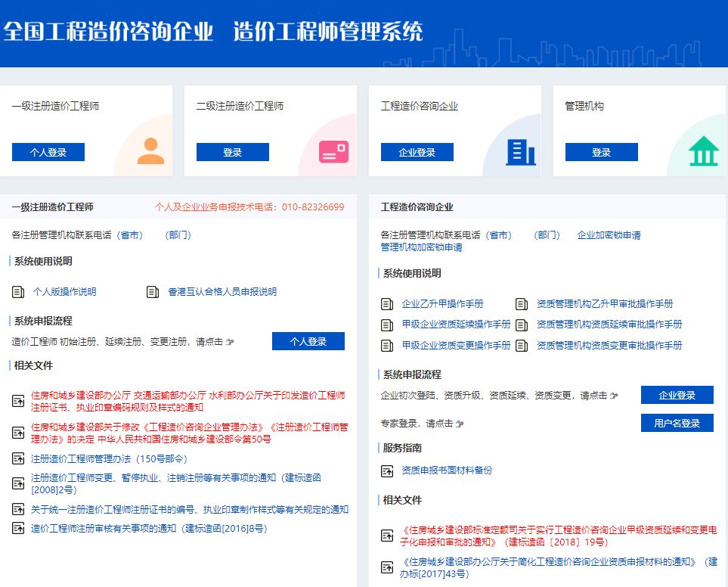Click the 用户名登录 button for experts
The height and width of the screenshot is (587, 728).
(677, 423)
